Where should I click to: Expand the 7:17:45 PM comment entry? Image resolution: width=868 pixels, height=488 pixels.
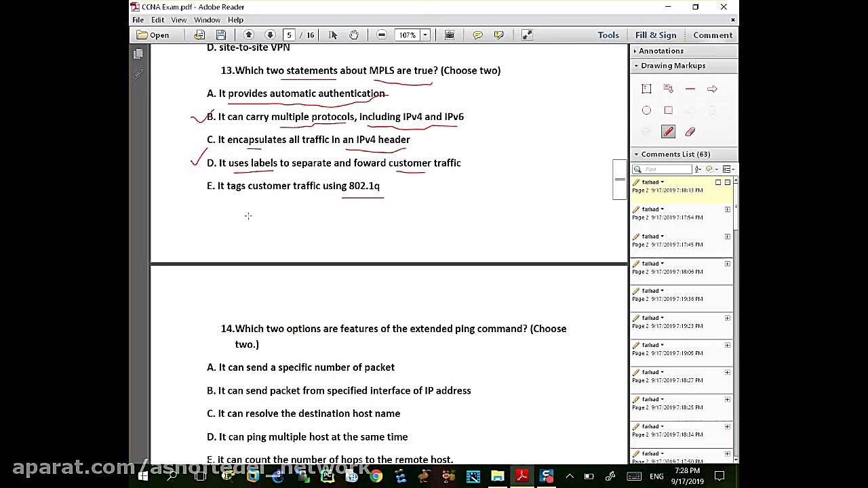click(727, 237)
